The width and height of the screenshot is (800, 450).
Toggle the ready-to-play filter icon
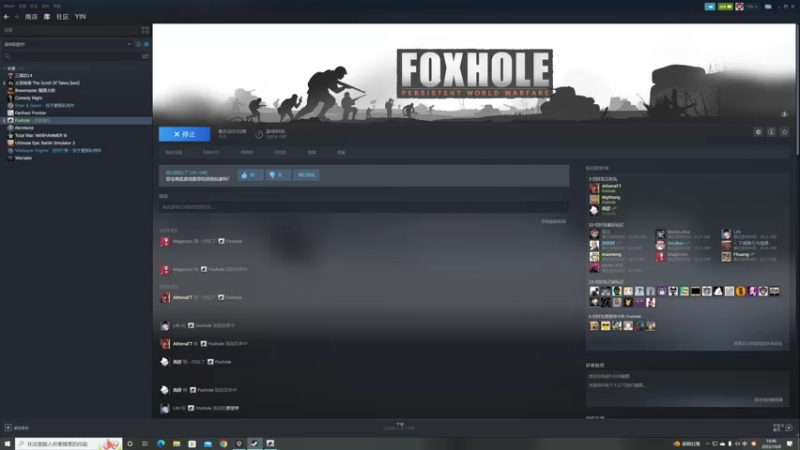[146, 44]
